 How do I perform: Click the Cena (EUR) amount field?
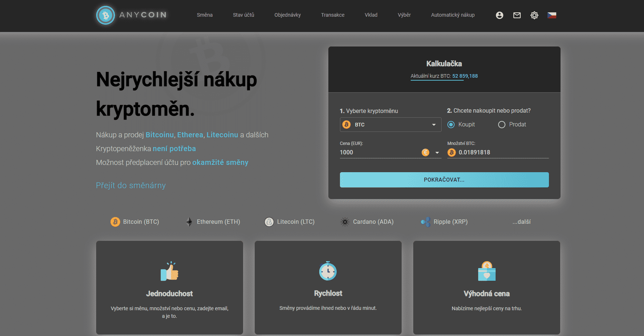[x=377, y=153]
